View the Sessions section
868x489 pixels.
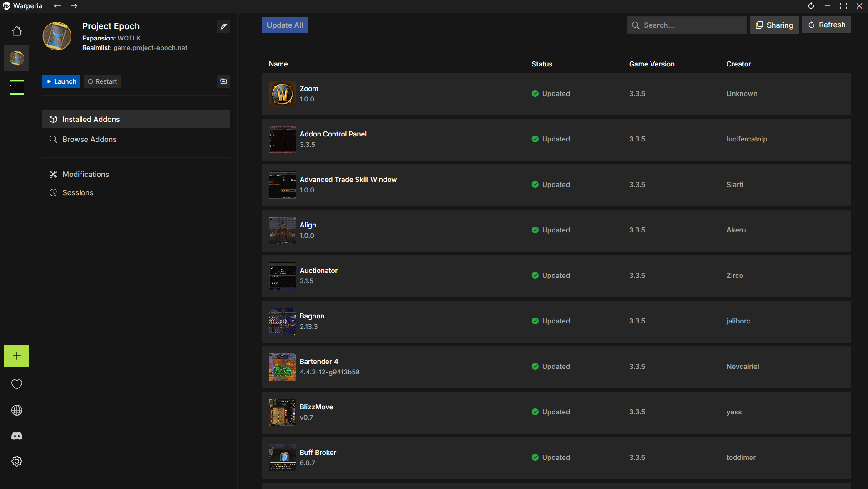78,192
